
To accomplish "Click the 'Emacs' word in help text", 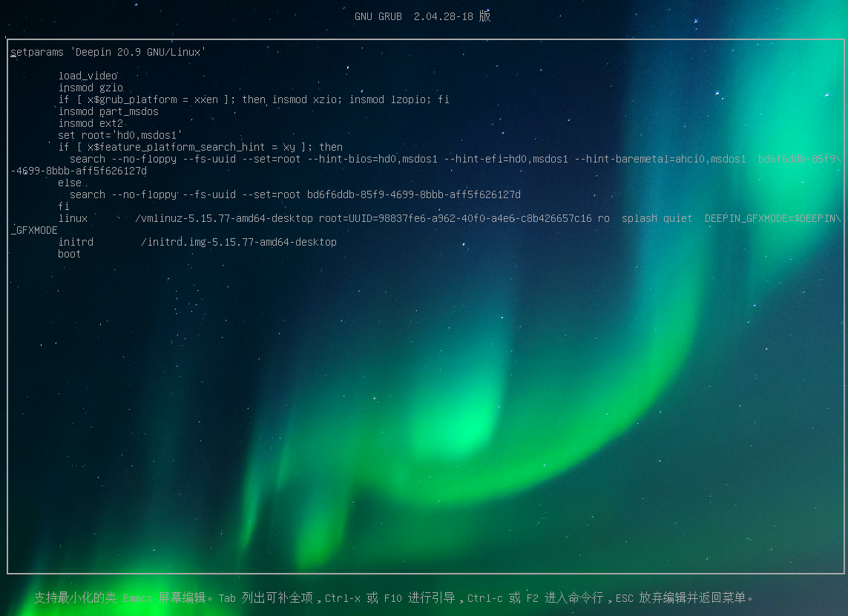I will point(138,598).
